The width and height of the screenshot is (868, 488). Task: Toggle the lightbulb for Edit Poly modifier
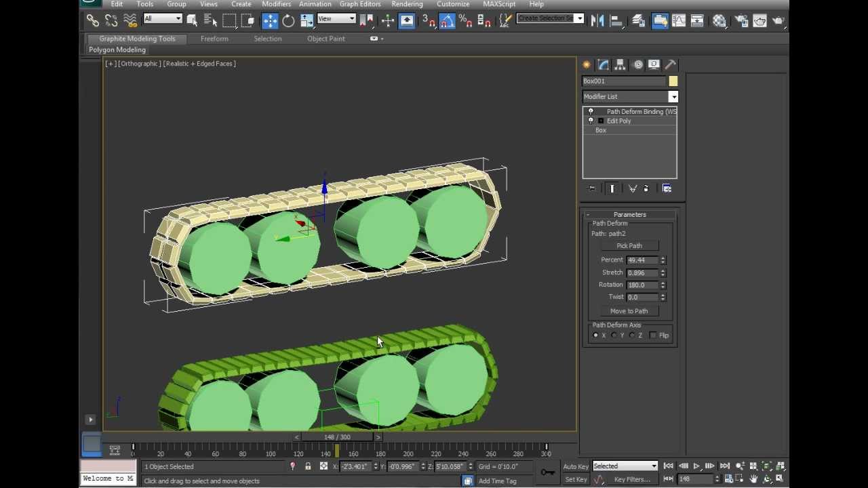591,121
